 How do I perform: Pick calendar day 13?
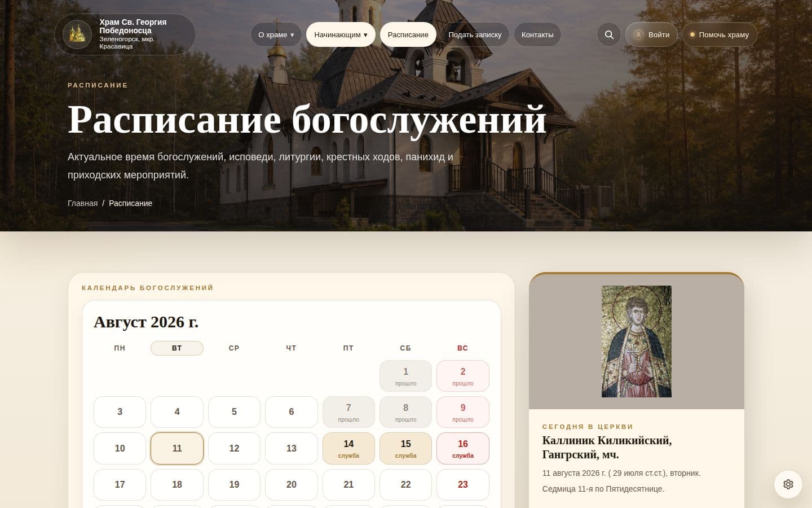tap(292, 448)
